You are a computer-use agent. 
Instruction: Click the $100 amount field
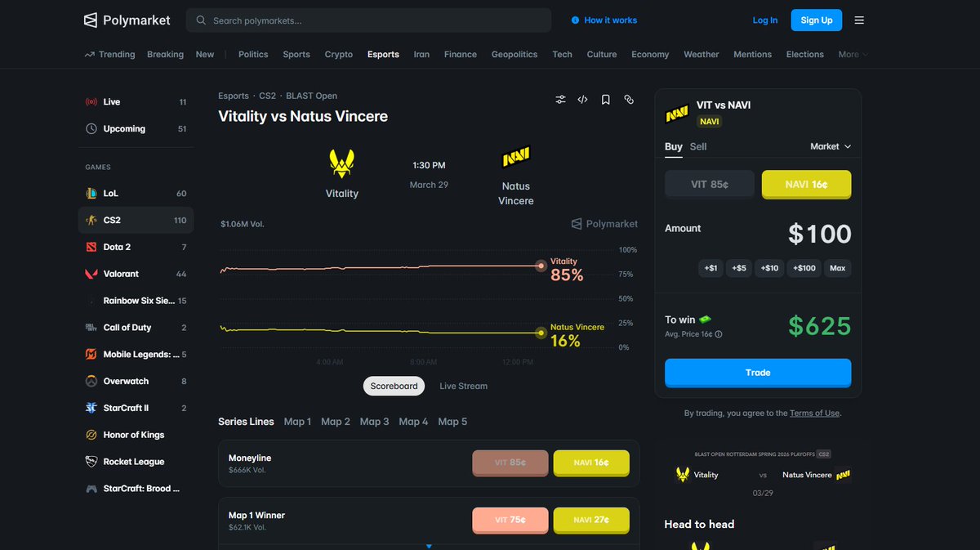tap(819, 235)
